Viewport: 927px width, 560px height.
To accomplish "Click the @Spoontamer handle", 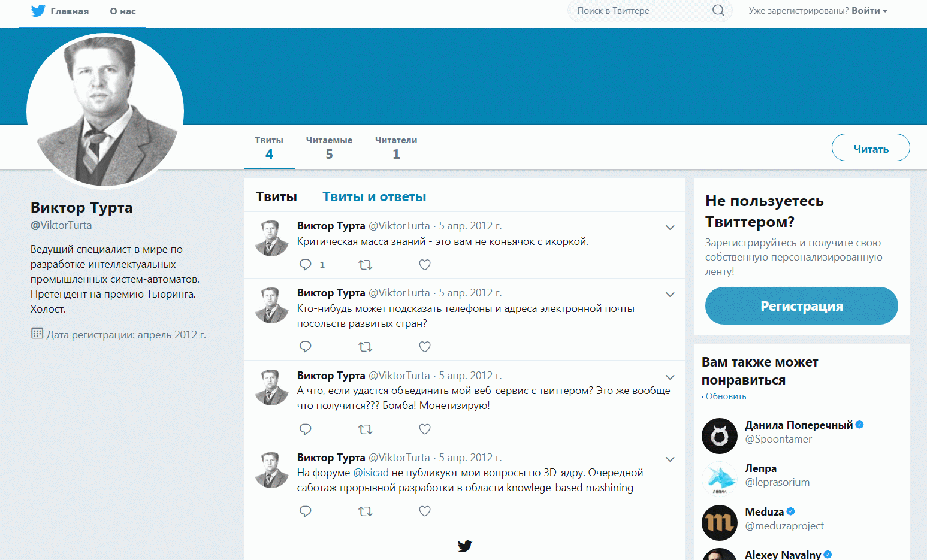I will (x=778, y=439).
